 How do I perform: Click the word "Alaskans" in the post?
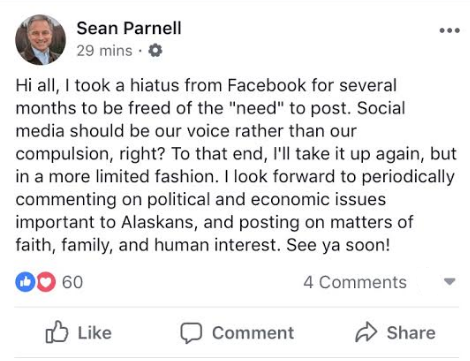click(x=159, y=222)
